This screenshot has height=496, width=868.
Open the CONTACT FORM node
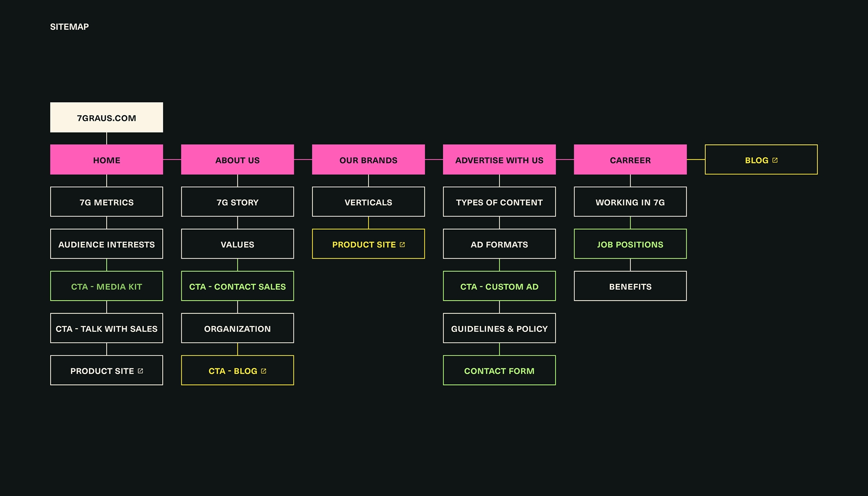coord(499,371)
